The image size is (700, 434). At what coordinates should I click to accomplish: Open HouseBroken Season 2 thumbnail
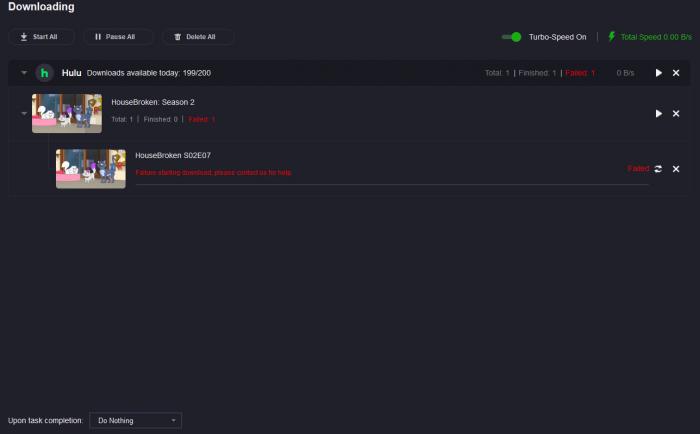tap(67, 113)
